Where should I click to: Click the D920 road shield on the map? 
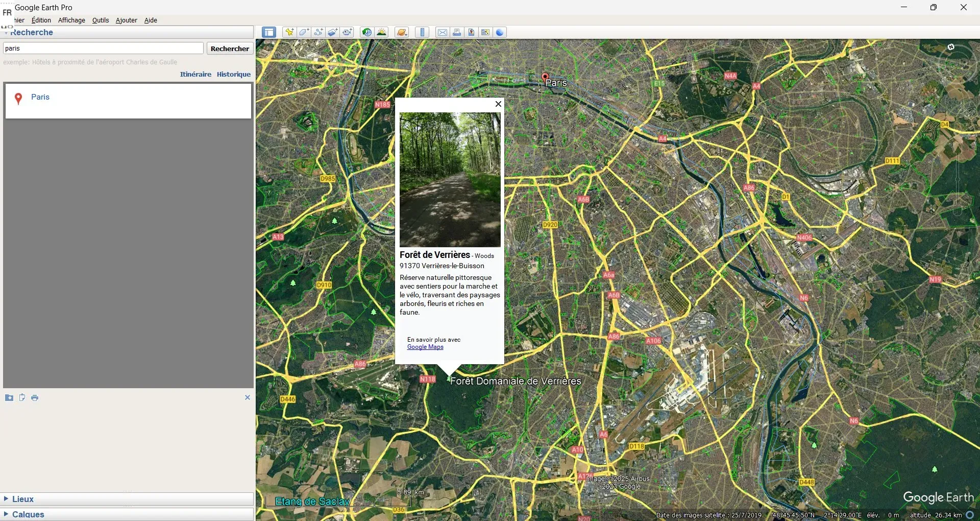pyautogui.click(x=550, y=225)
